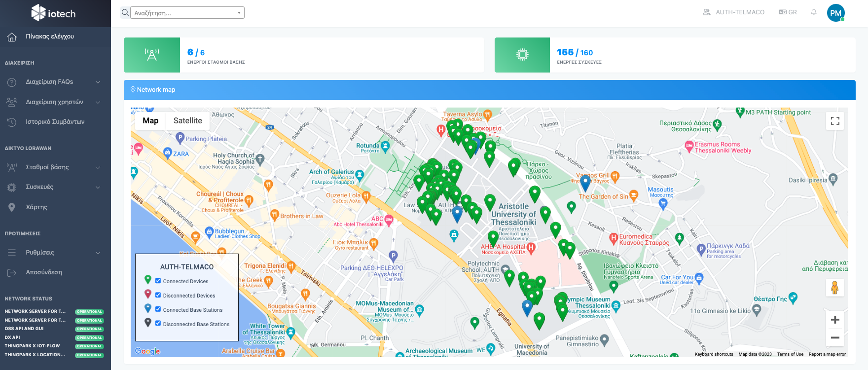
Task: Click the Συσκευές chip icon
Action: [12, 187]
